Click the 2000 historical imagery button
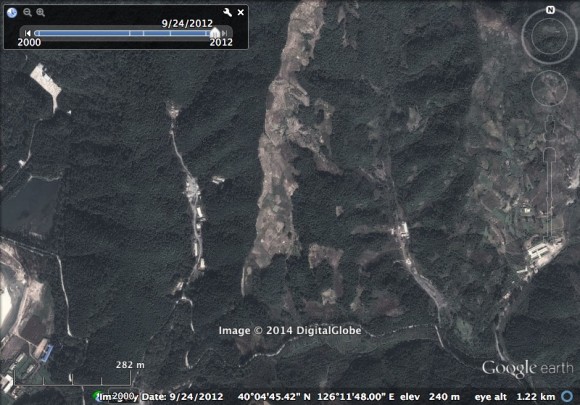This screenshot has width=580, height=405. 123,396
